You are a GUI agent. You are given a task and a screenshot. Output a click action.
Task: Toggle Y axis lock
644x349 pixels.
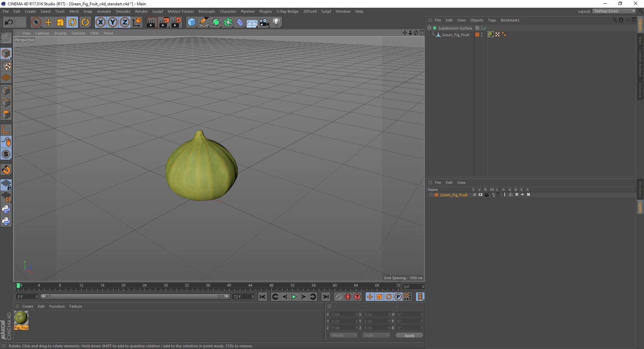coord(112,22)
